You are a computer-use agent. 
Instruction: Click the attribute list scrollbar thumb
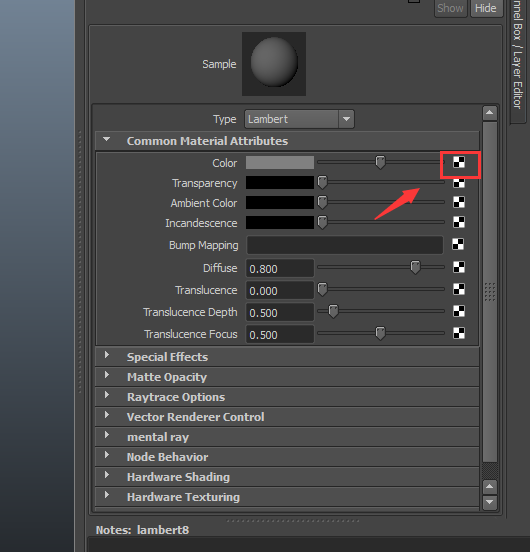[490, 292]
